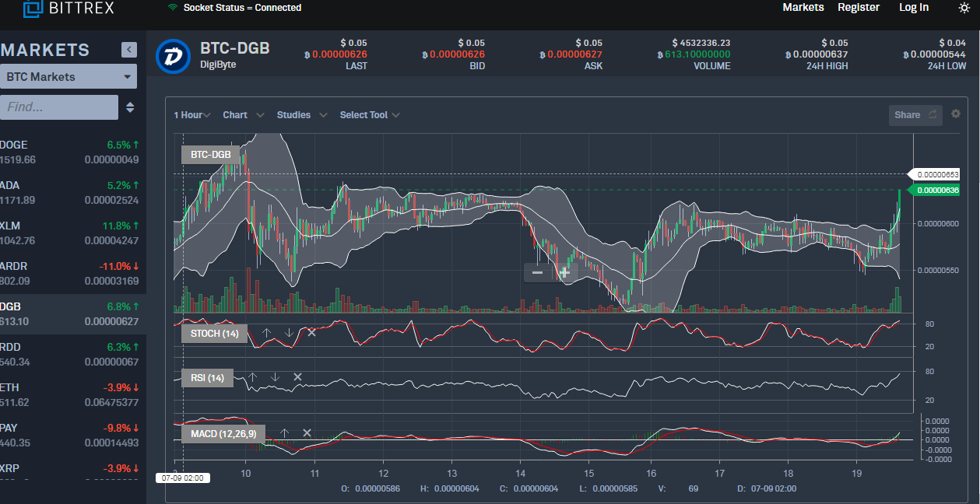Select the ARDR market row

point(73,274)
